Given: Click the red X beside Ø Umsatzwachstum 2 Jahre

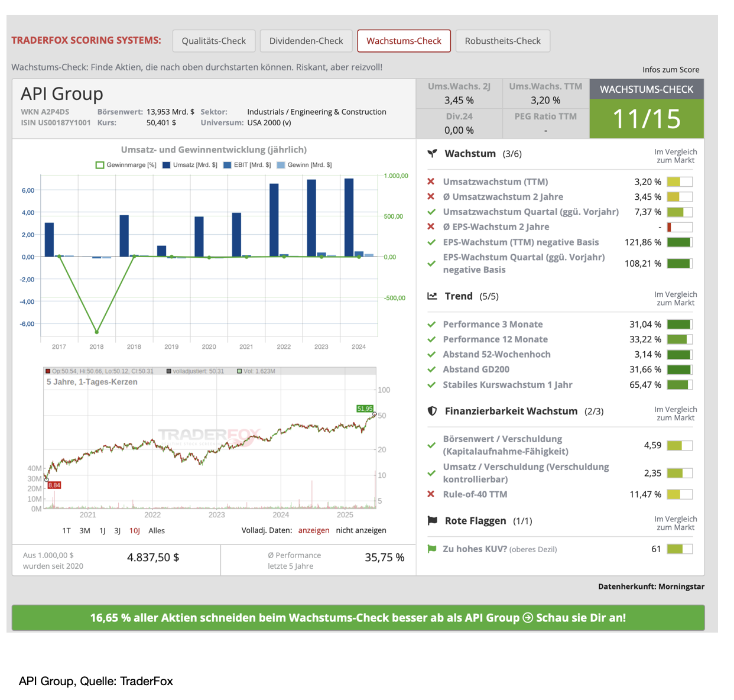Looking at the screenshot, I should coord(431,196).
